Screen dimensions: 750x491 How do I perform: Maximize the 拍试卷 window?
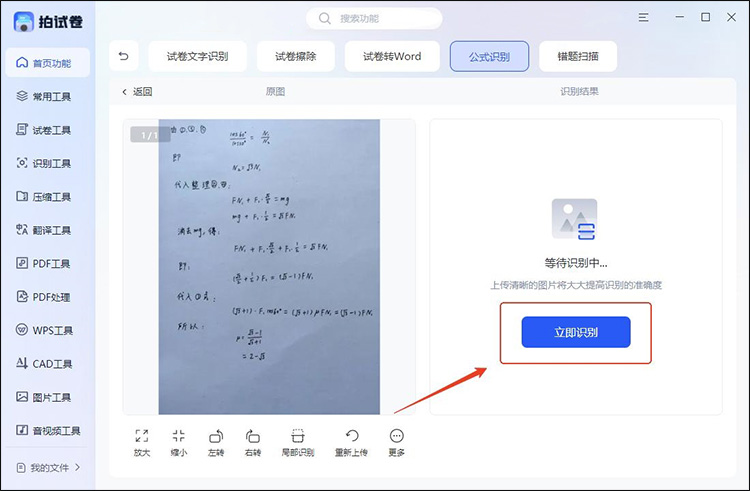[706, 17]
